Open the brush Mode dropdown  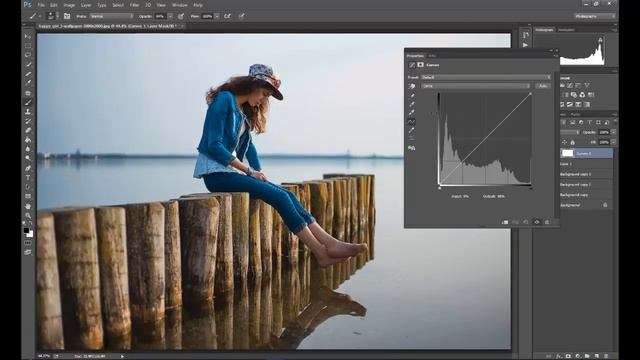(x=111, y=16)
